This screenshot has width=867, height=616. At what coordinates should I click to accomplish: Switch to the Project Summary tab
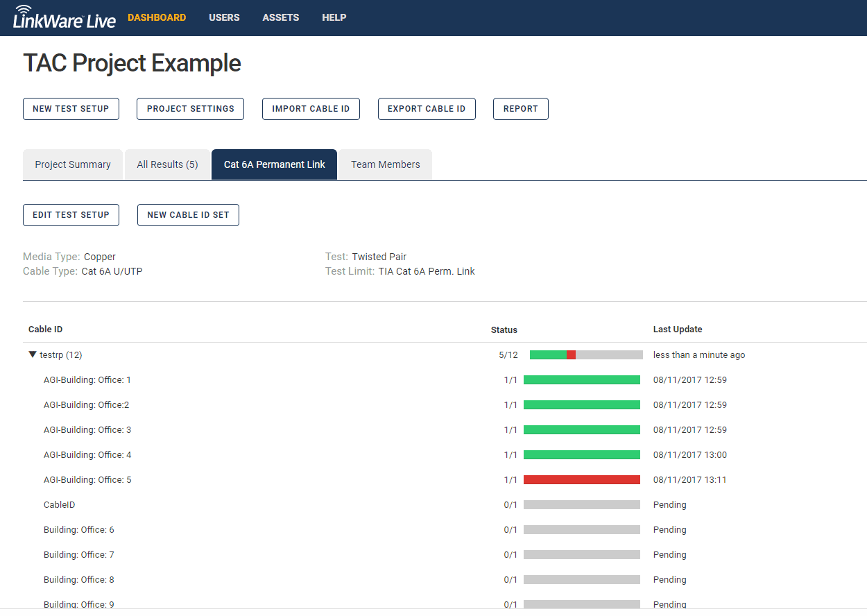coord(72,164)
